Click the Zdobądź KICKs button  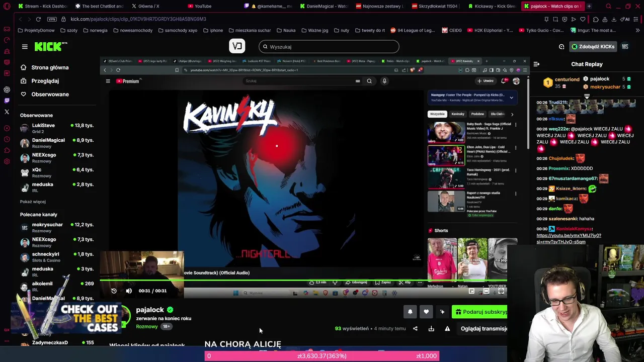coord(593,47)
